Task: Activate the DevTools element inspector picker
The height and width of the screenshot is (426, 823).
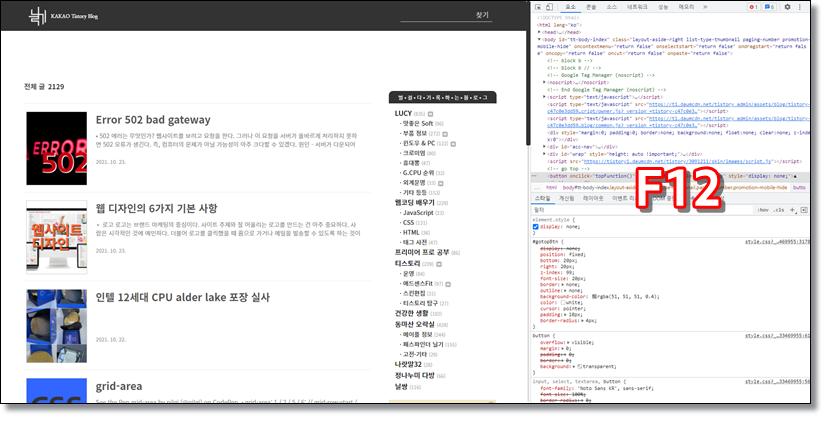Action: [539, 7]
